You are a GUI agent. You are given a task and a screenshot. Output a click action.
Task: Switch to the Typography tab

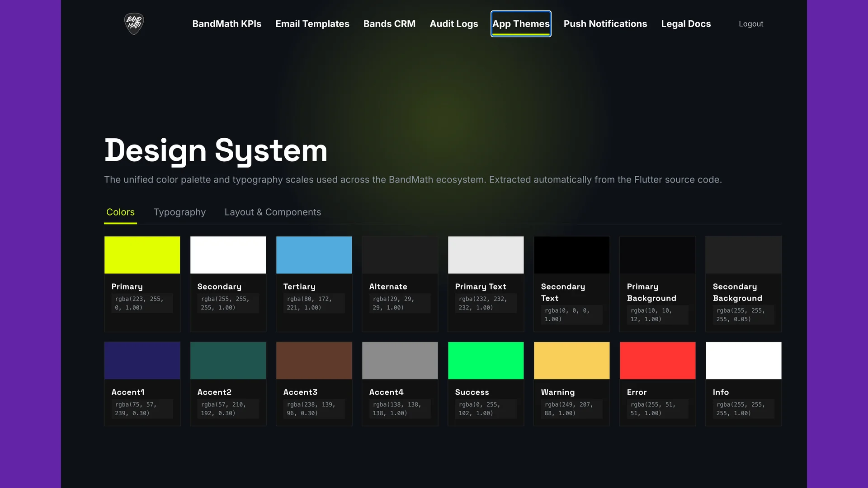click(x=179, y=212)
